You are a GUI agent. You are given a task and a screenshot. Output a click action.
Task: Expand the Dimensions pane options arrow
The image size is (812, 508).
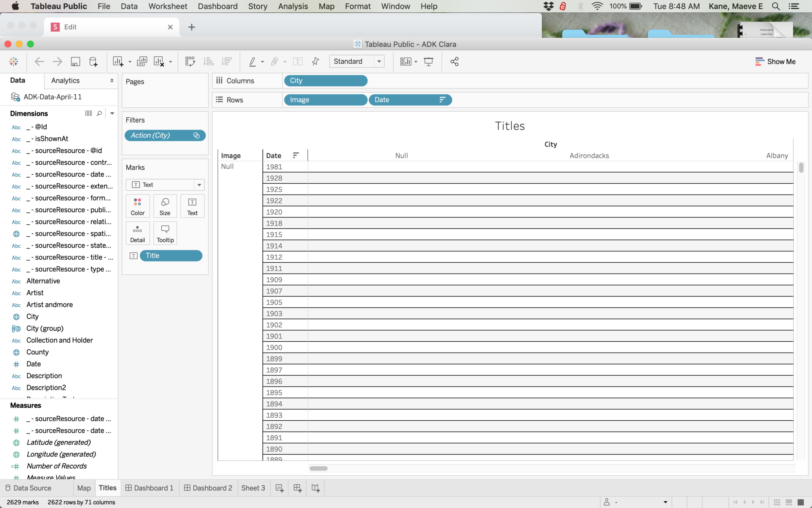(112, 113)
